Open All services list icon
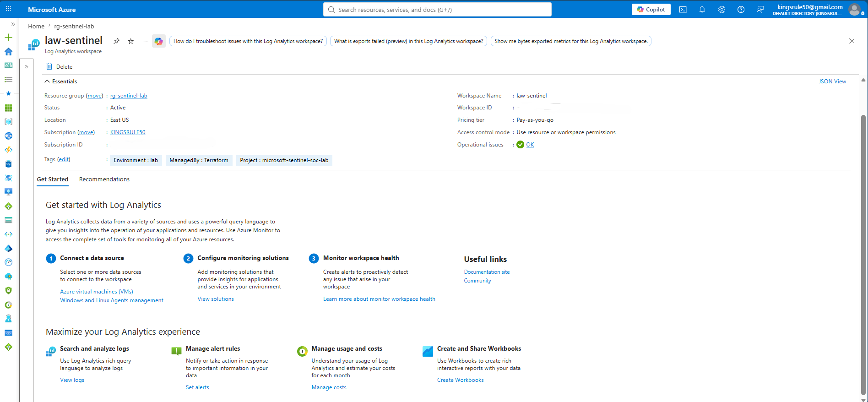Viewport: 868px width, 402px height. click(x=8, y=80)
